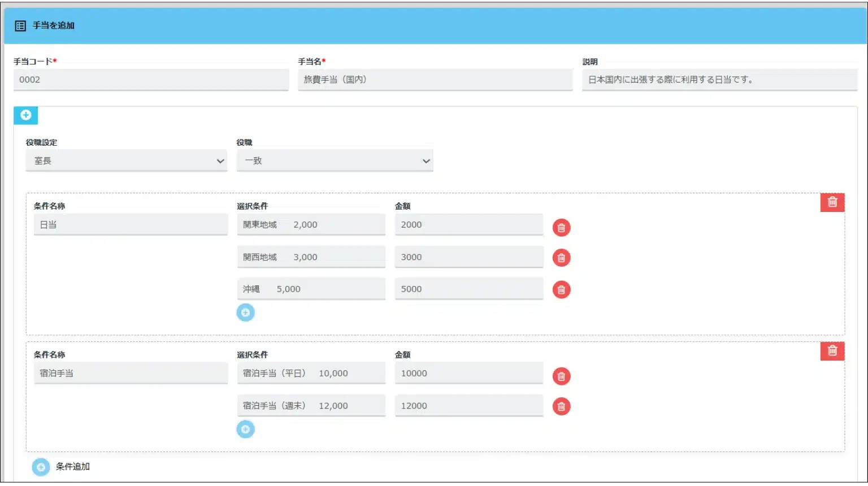The height and width of the screenshot is (486, 868).
Task: Remove the 宿泊手当 condition block via trash icon
Action: click(x=832, y=351)
